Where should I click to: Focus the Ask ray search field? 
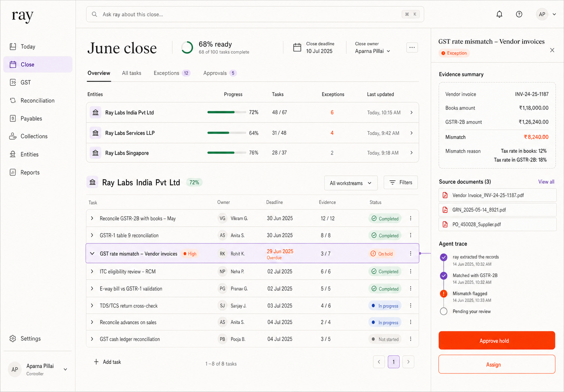(x=255, y=14)
